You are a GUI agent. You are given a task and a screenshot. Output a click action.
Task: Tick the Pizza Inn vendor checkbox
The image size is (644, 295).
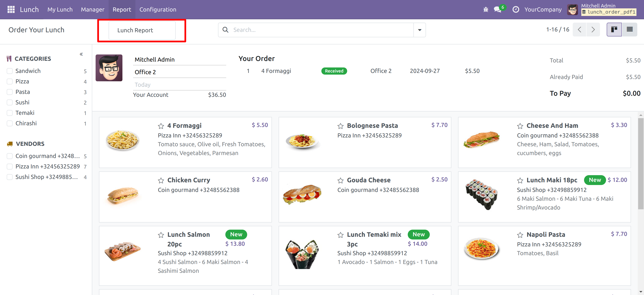point(10,167)
